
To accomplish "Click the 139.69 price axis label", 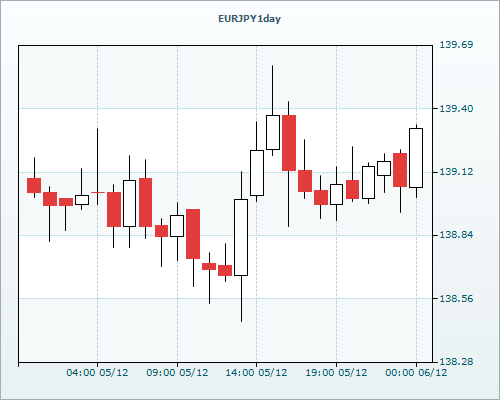I will click(456, 44).
